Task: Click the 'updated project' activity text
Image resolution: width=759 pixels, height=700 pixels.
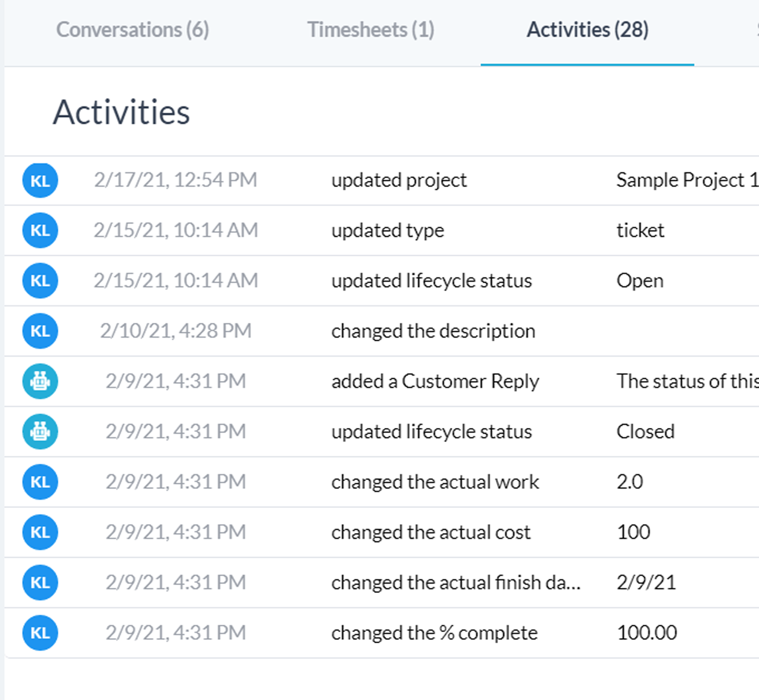Action: pyautogui.click(x=399, y=180)
